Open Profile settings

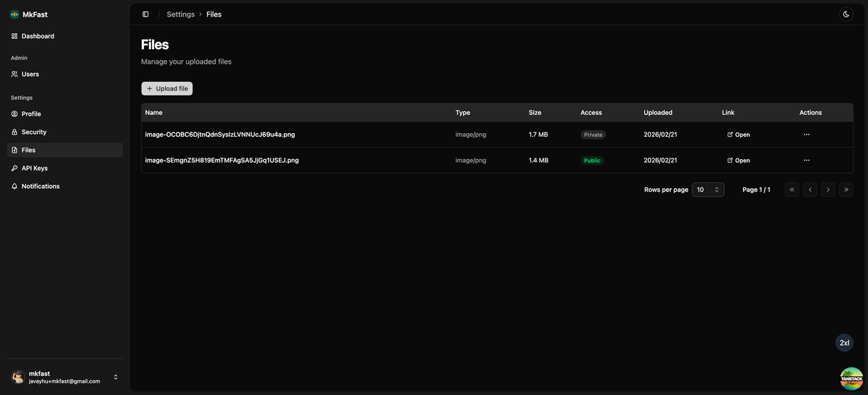coord(31,114)
